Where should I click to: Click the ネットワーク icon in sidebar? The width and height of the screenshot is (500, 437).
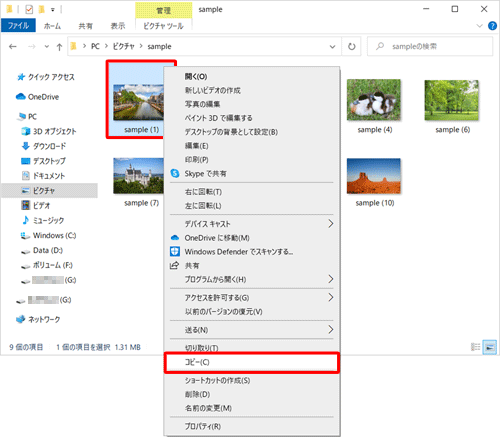click(x=21, y=319)
